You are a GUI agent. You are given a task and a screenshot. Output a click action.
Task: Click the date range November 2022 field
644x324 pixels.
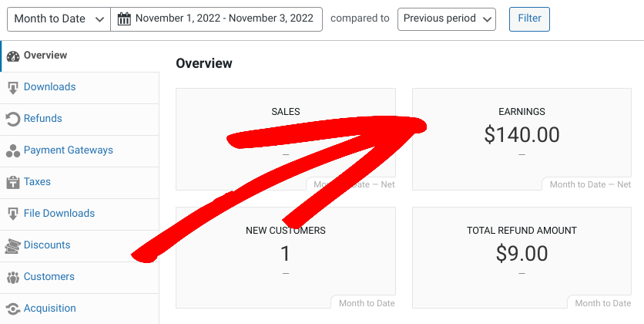click(x=216, y=19)
